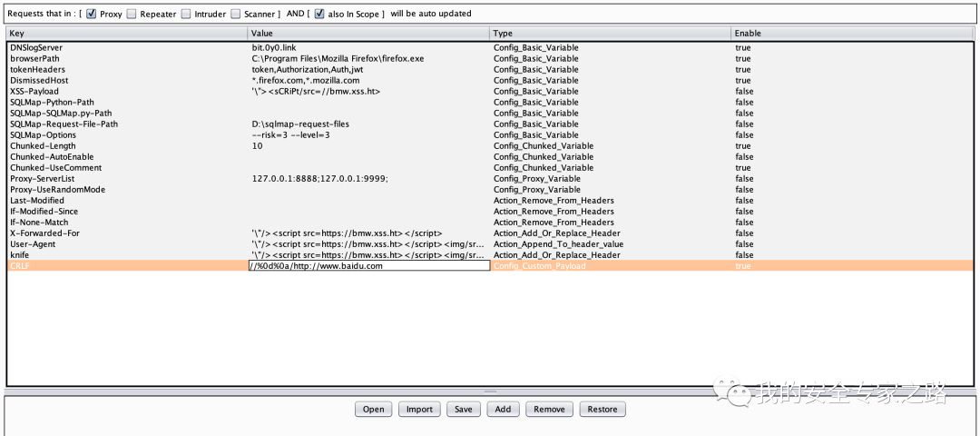
Task: Click Action_Remove_From_Headers type for Last-Modified
Action: click(611, 200)
